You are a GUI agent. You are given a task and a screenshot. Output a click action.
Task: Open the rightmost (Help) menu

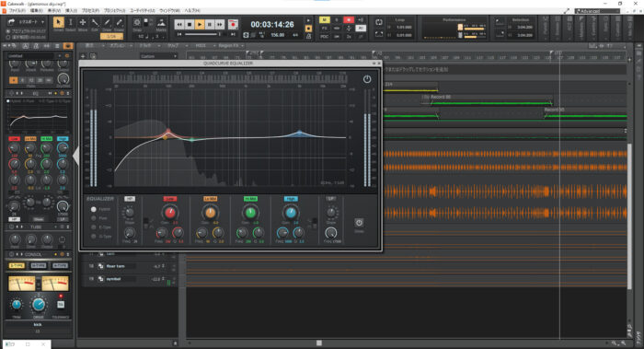[x=192, y=10]
